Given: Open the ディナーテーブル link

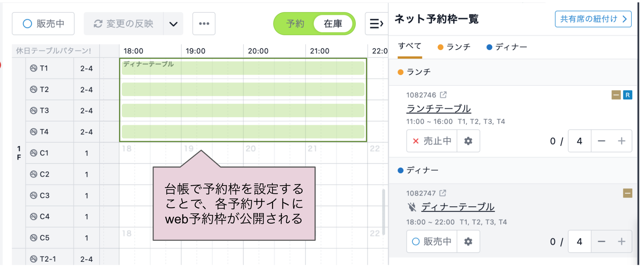Looking at the screenshot, I should tap(458, 207).
